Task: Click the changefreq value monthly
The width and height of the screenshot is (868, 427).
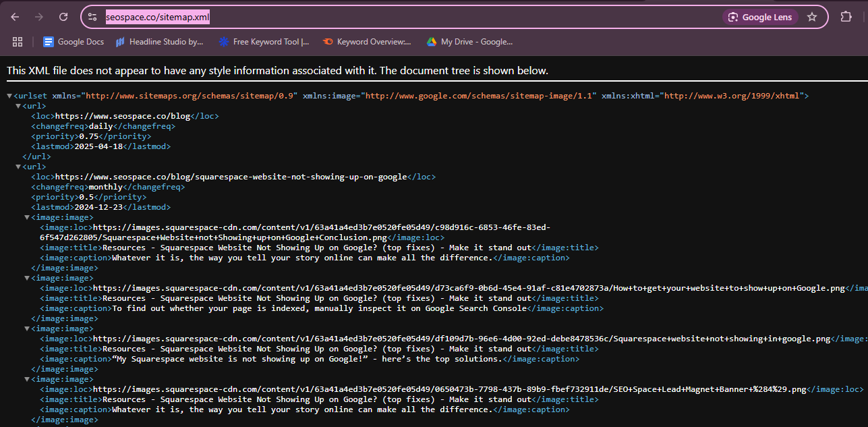Action: tap(105, 187)
